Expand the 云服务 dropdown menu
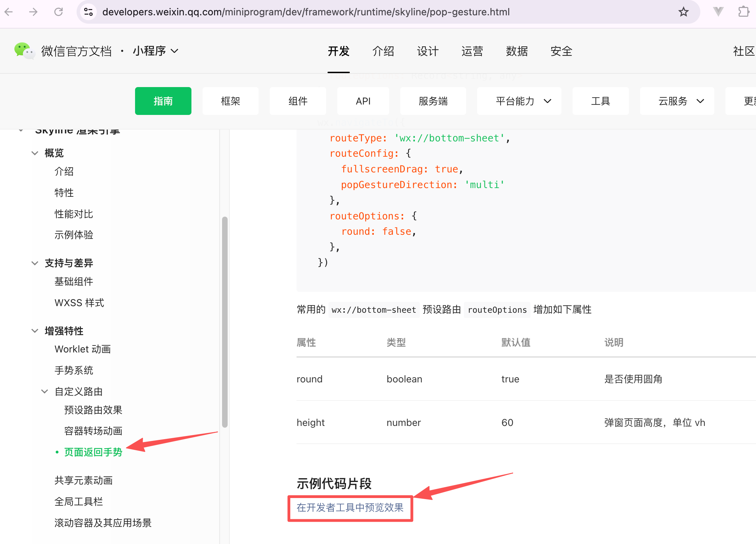The width and height of the screenshot is (756, 544). [677, 101]
